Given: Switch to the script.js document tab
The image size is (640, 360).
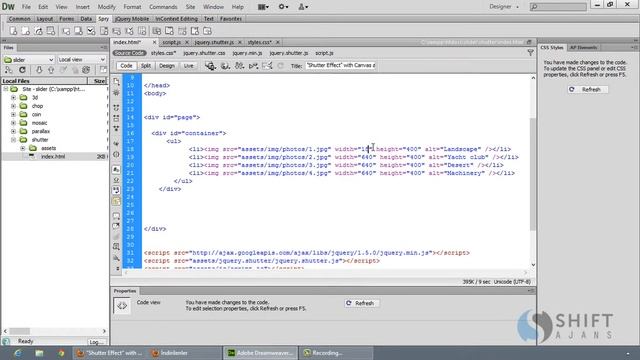Looking at the screenshot, I should [171, 42].
